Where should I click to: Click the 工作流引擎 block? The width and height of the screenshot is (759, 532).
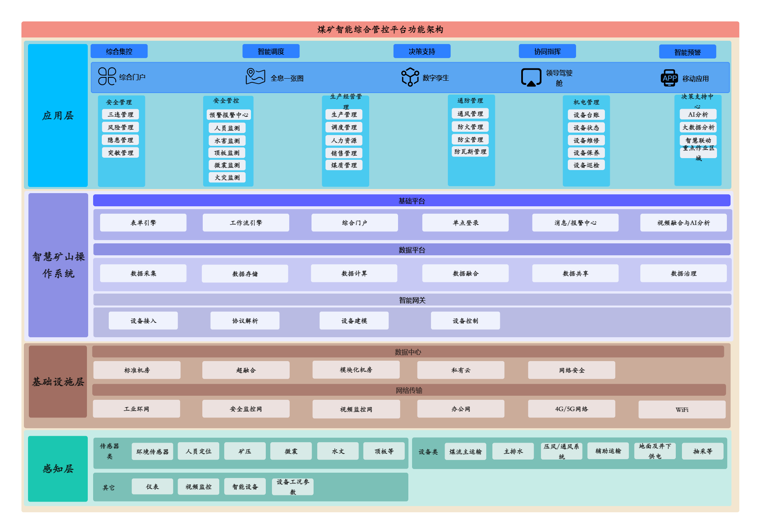[x=246, y=223]
